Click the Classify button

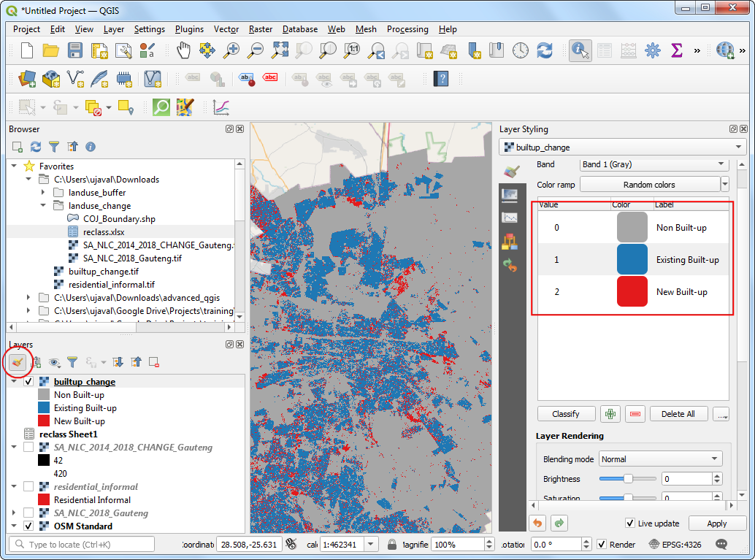click(566, 413)
